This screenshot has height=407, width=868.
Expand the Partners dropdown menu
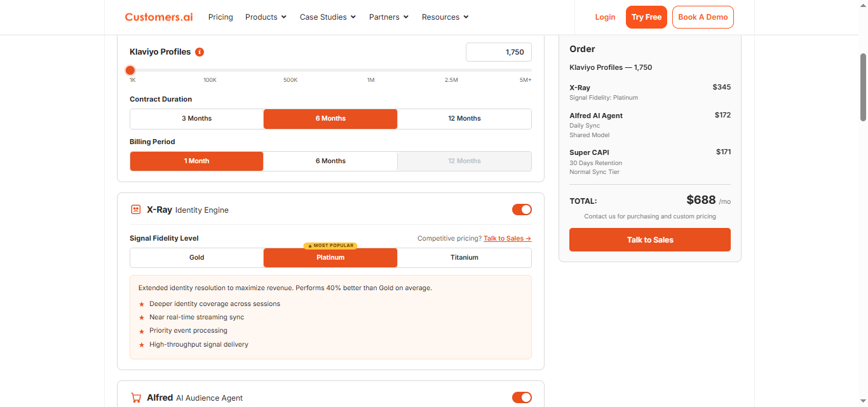389,17
